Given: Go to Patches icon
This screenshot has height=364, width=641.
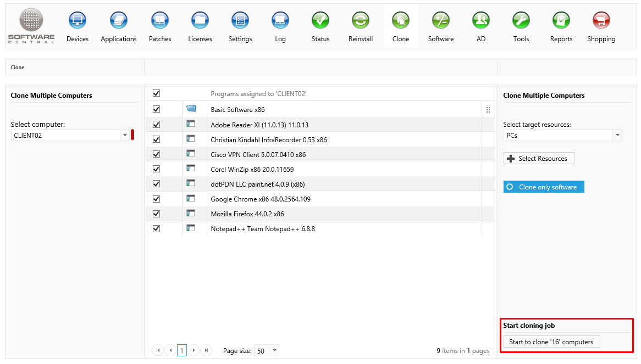Looking at the screenshot, I should [160, 21].
